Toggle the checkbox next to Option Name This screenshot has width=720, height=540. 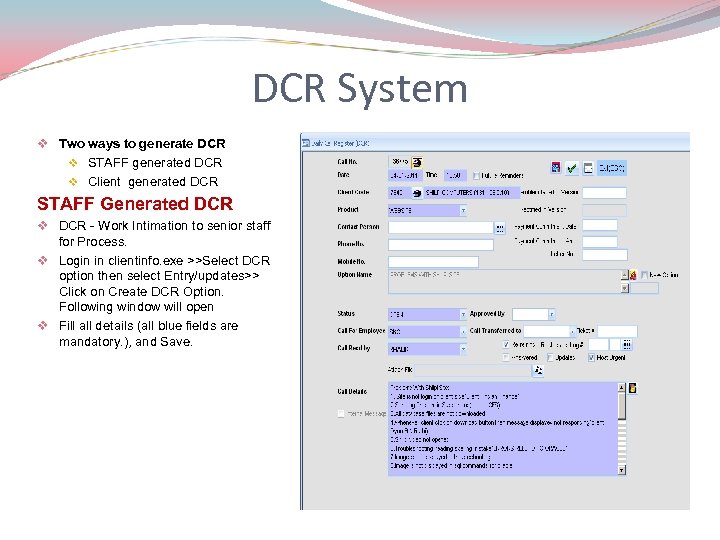click(x=644, y=275)
